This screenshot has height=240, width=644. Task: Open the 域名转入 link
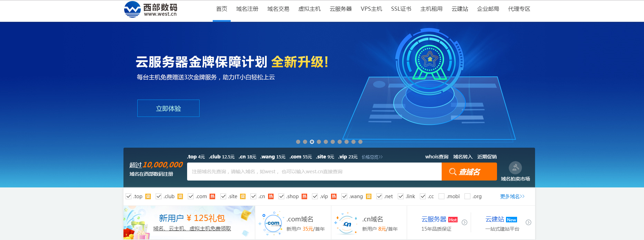pos(463,157)
